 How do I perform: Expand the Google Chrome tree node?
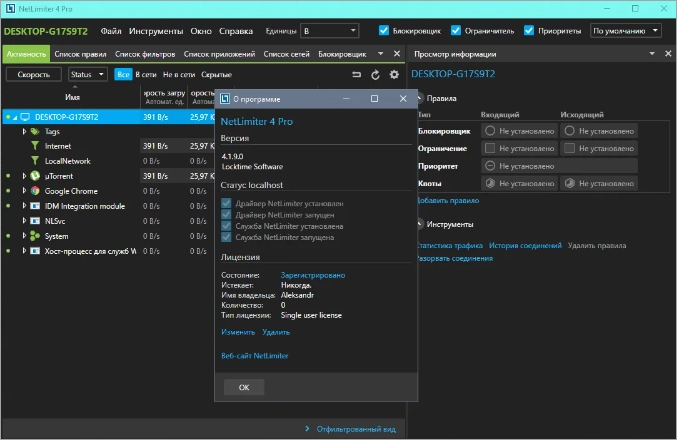click(x=24, y=191)
